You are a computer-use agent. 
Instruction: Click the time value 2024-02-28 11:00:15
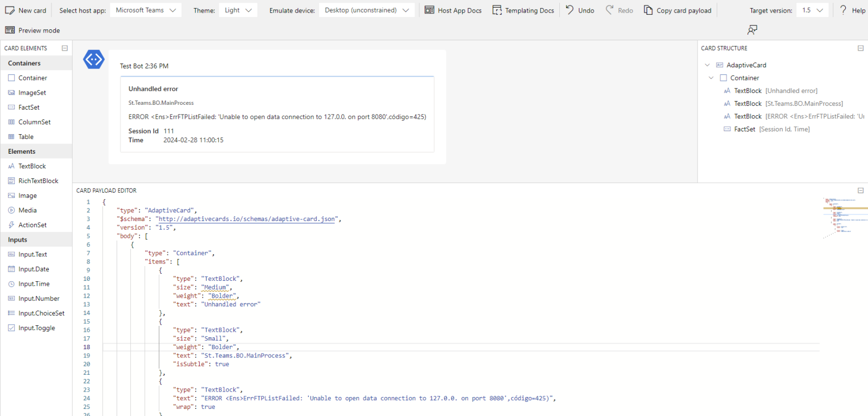click(194, 140)
